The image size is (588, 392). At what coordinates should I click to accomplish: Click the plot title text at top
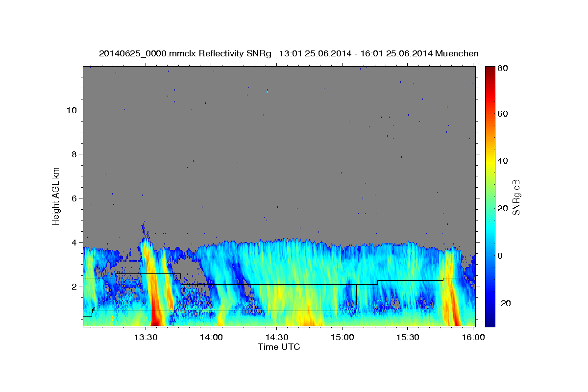(x=289, y=53)
